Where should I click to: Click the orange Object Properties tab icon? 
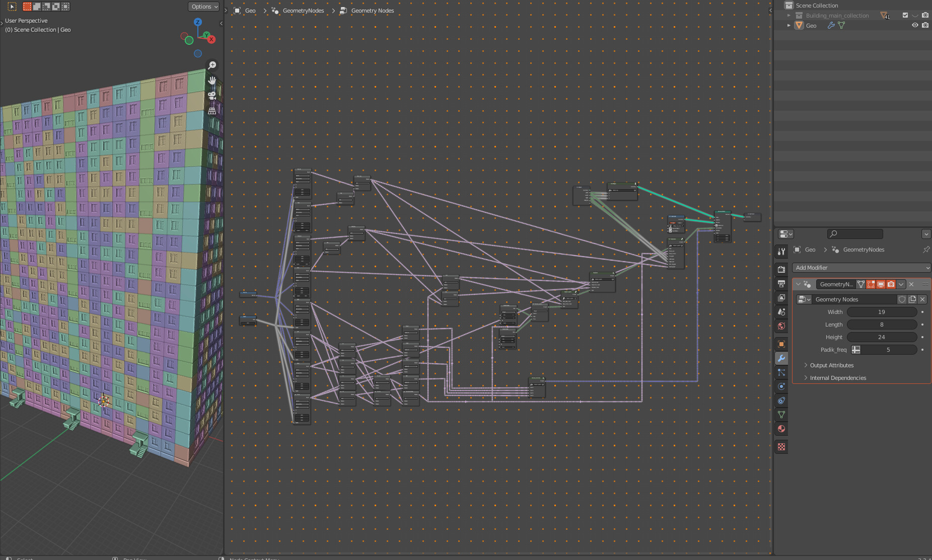tap(781, 344)
